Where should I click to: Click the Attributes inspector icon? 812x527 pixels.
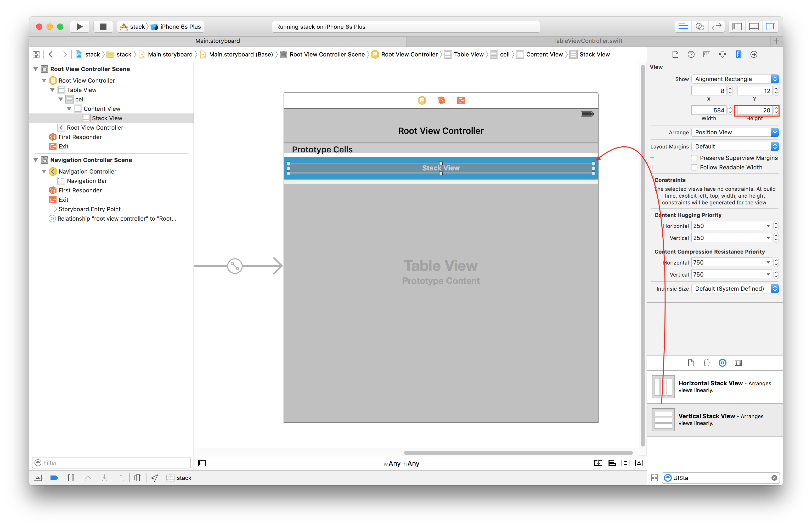click(722, 54)
